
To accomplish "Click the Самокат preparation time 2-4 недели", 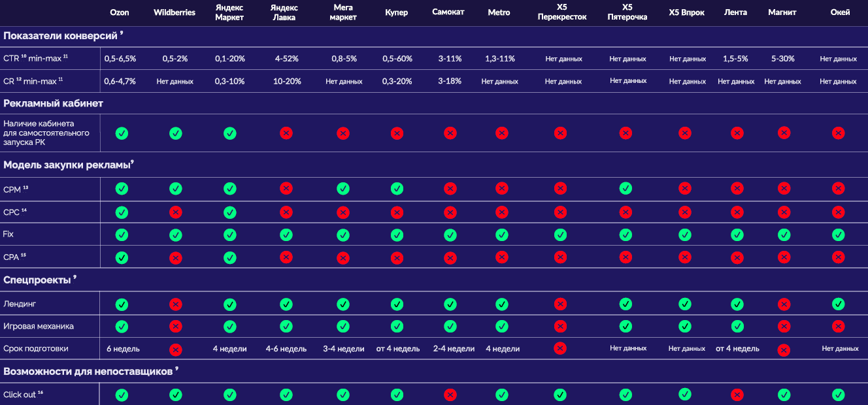I will coord(454,349).
